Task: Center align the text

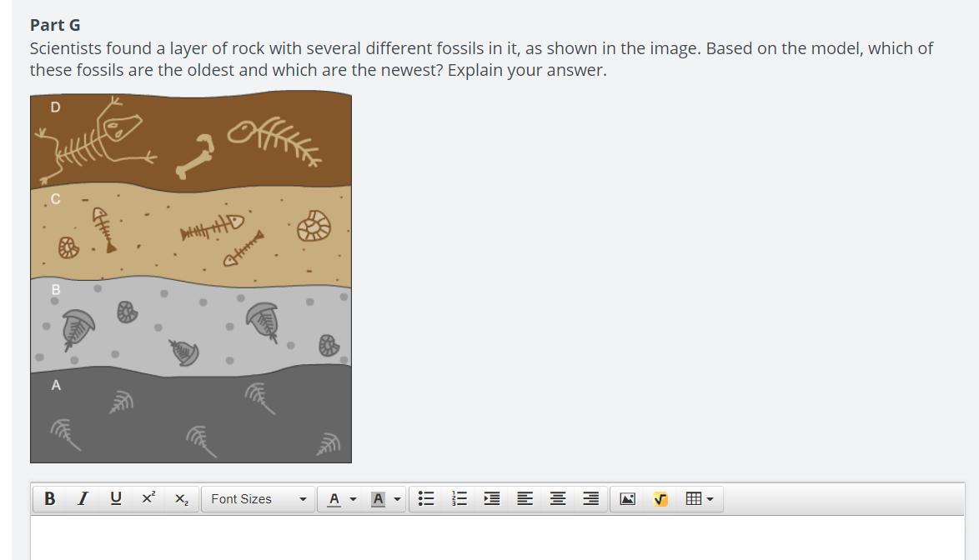Action: (x=558, y=499)
